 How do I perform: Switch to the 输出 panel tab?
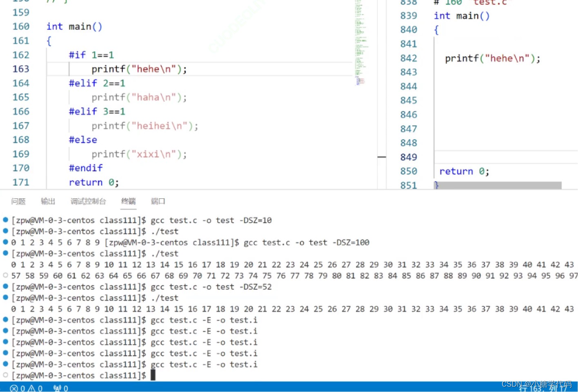tap(48, 201)
